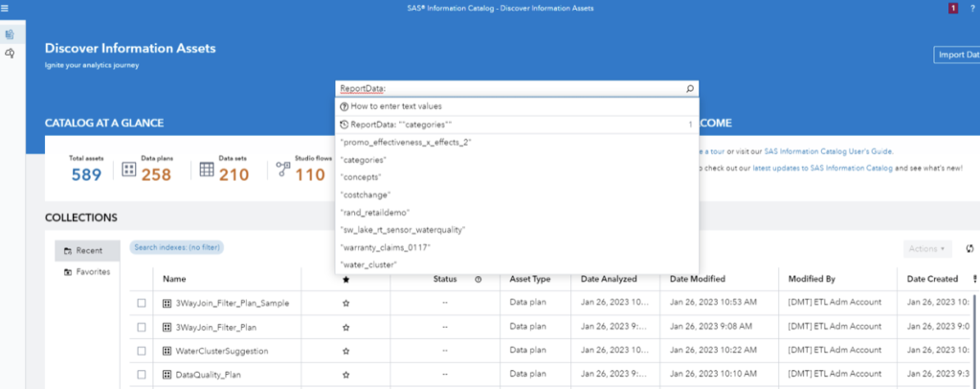Select suggestion "rand_retaildemo"
980x389 pixels.
pyautogui.click(x=517, y=212)
